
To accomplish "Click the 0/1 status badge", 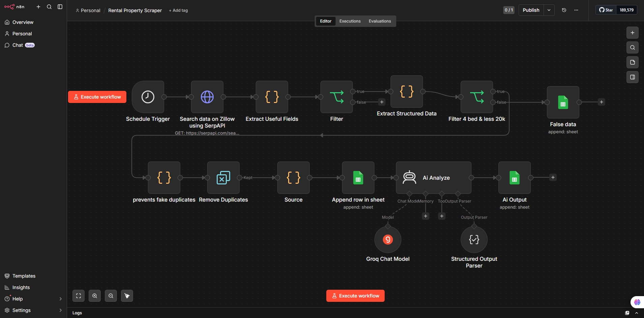I will (x=509, y=10).
